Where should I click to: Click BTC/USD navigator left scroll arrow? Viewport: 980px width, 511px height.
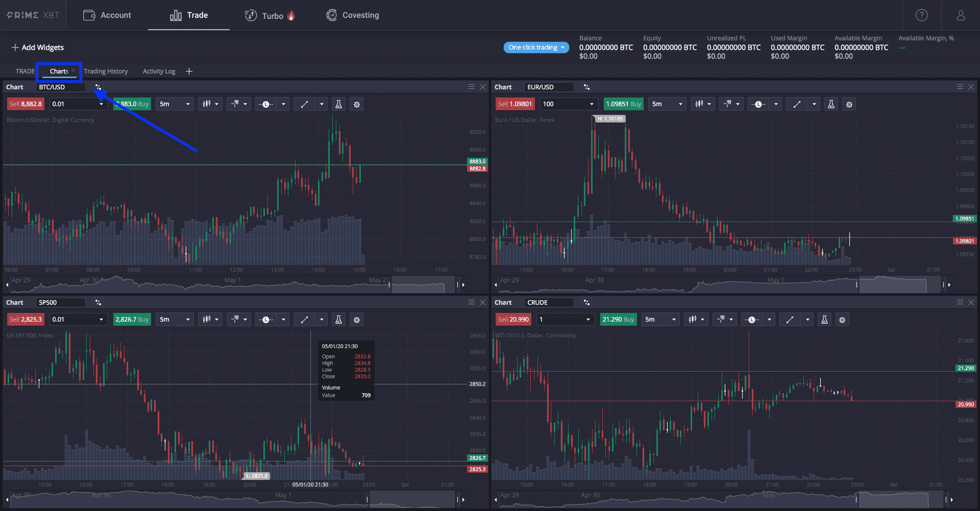click(7, 285)
